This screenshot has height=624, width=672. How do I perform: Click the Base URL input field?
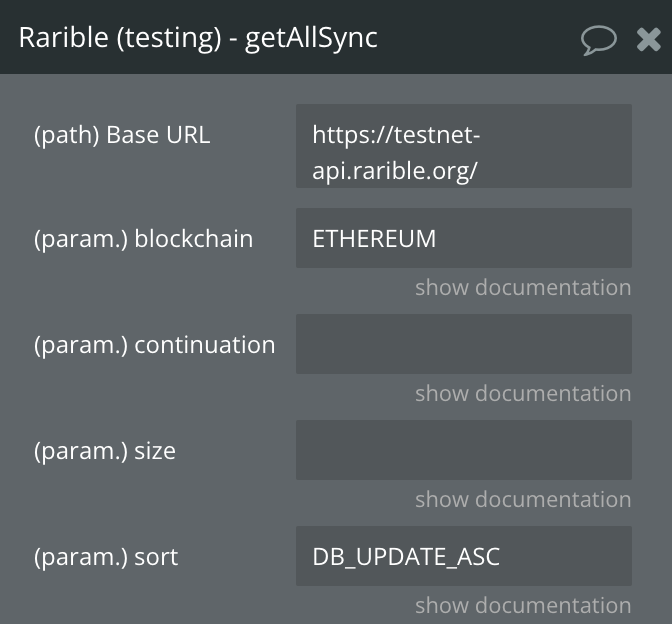click(464, 146)
